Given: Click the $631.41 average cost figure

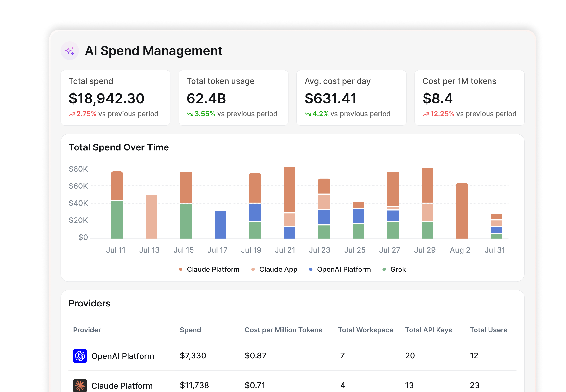Looking at the screenshot, I should [x=331, y=98].
